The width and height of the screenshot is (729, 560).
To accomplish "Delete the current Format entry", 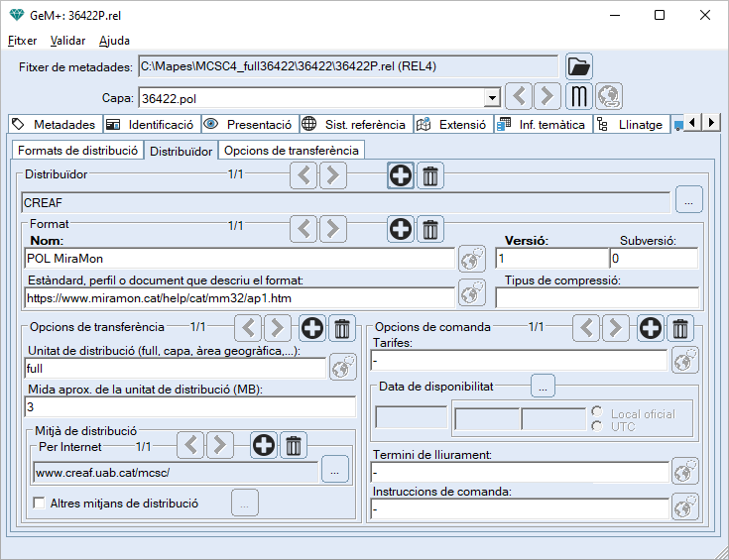I will (430, 229).
